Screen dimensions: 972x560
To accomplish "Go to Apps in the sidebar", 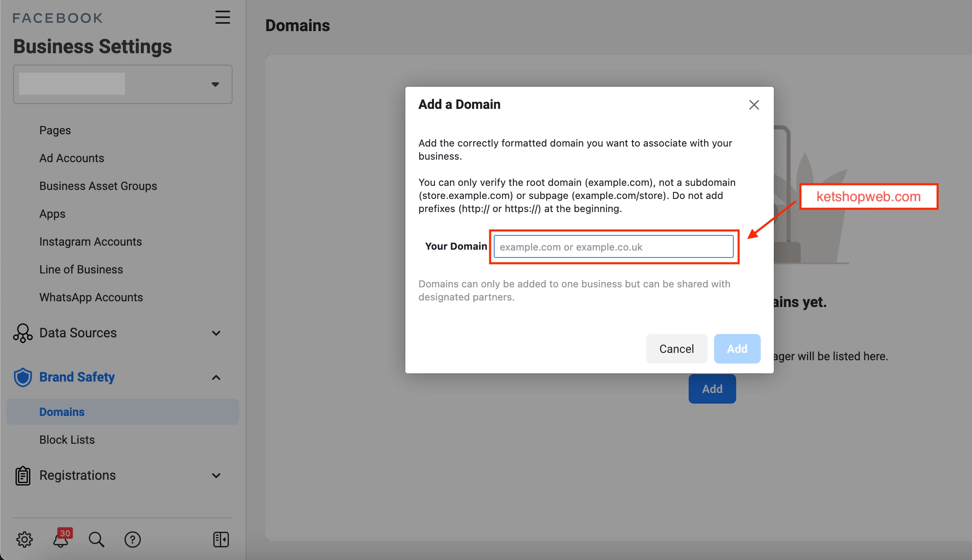I will click(52, 214).
